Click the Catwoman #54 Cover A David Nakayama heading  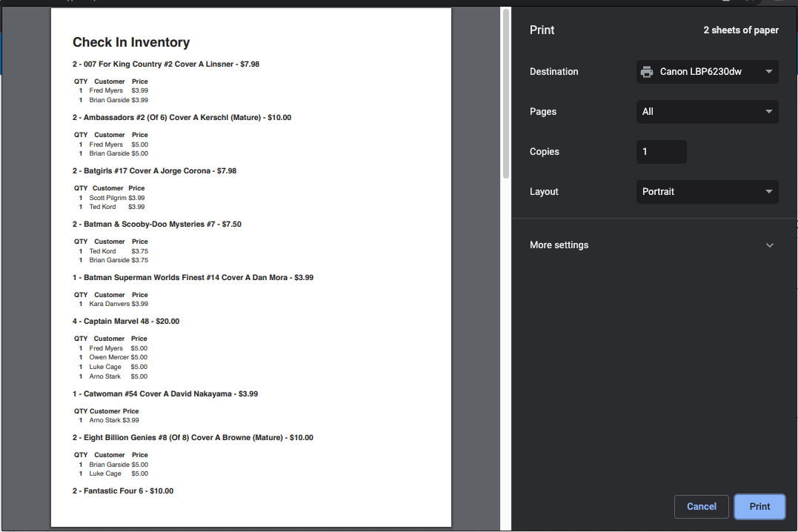(165, 394)
